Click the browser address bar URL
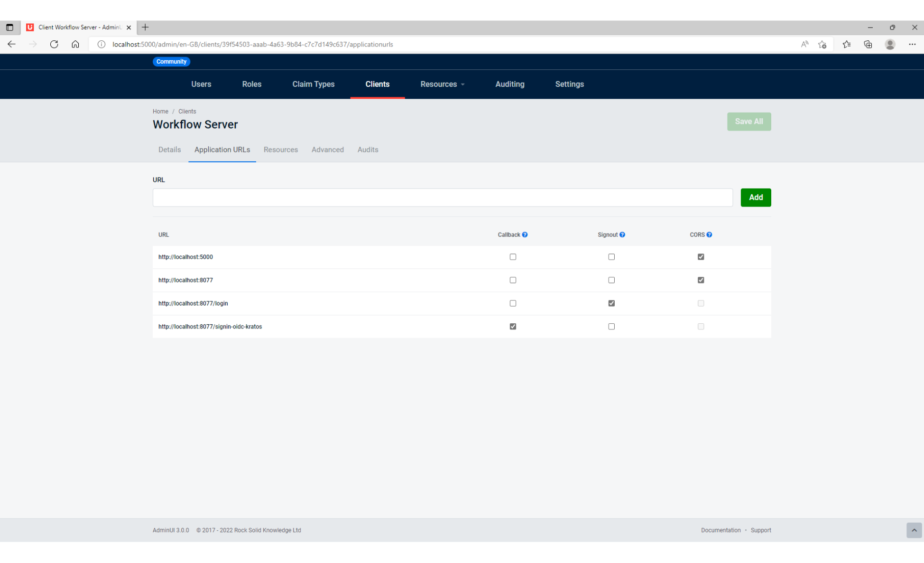 click(x=252, y=44)
